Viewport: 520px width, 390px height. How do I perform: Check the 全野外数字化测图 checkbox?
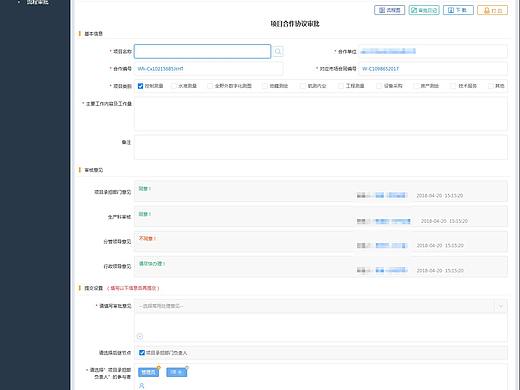[210, 86]
